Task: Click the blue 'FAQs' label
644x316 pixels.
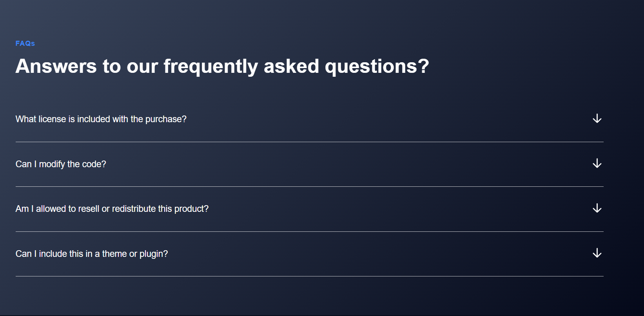Action: tap(25, 43)
